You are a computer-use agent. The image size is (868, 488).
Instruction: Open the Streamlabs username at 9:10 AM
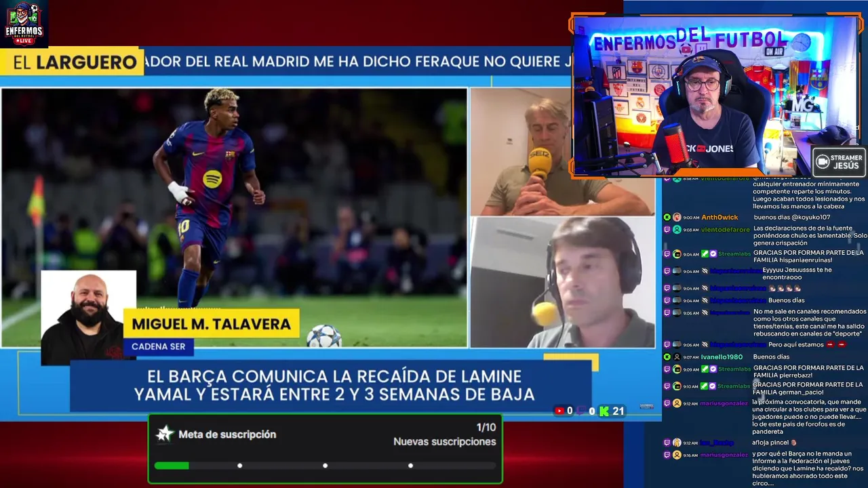coord(734,386)
